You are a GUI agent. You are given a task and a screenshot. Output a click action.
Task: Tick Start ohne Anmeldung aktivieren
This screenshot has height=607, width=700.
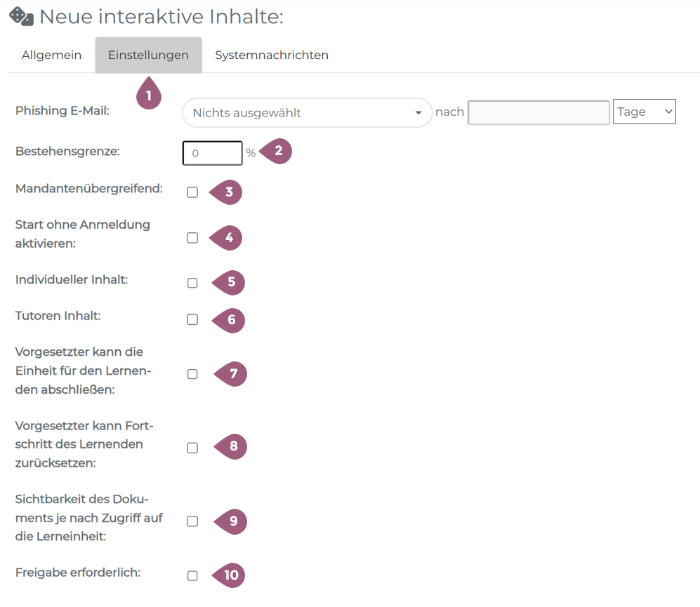(x=192, y=238)
